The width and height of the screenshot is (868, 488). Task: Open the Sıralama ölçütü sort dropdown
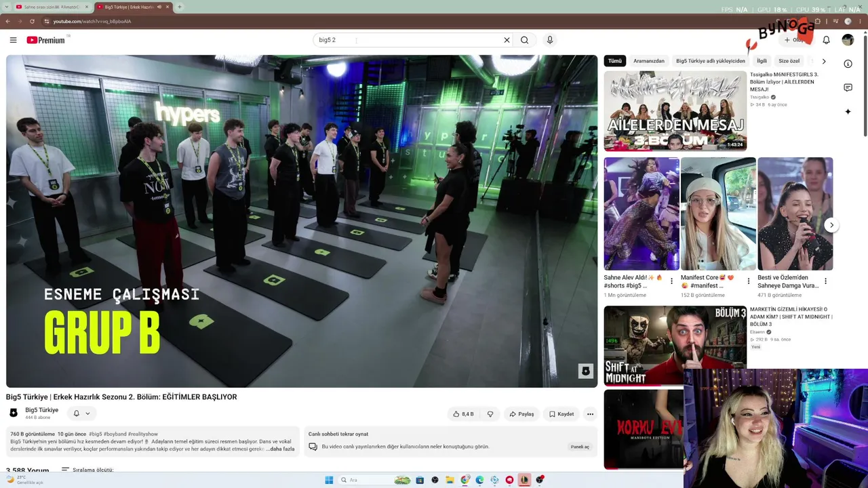87,470
